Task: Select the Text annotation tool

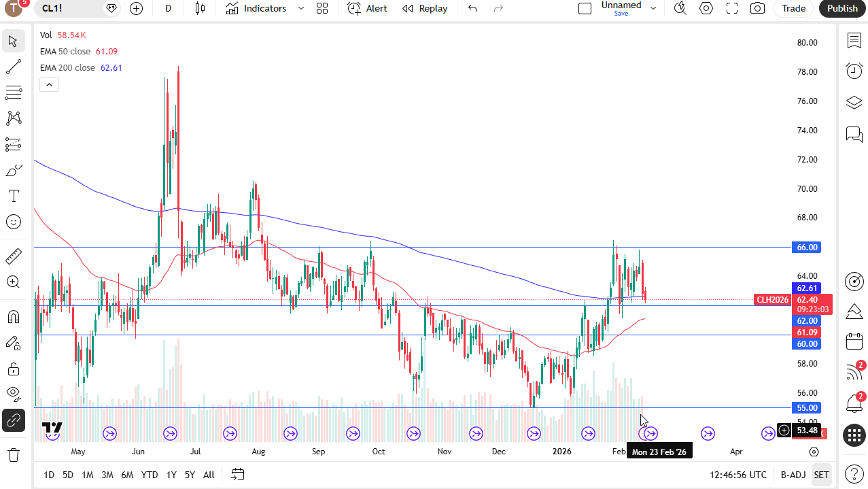Action: click(x=13, y=196)
